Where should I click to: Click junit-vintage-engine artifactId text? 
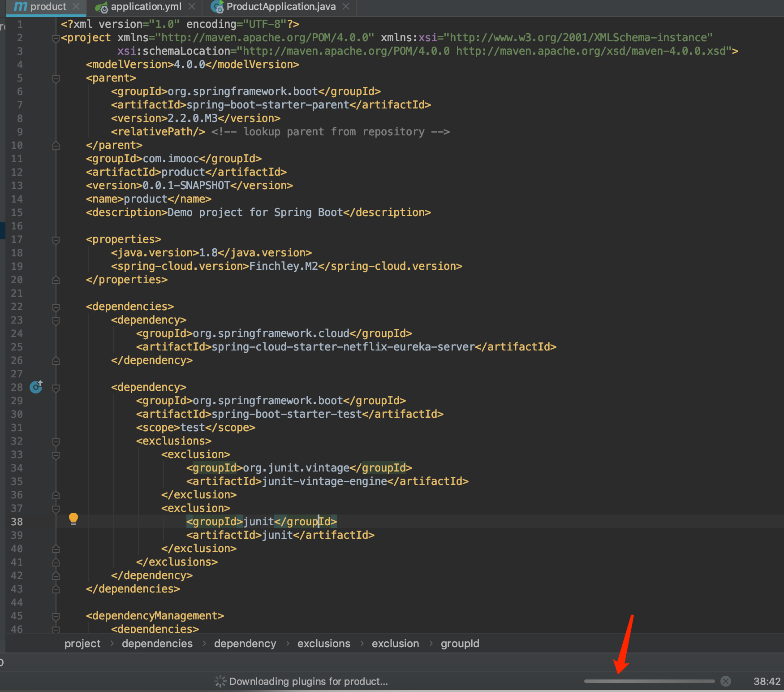325,481
